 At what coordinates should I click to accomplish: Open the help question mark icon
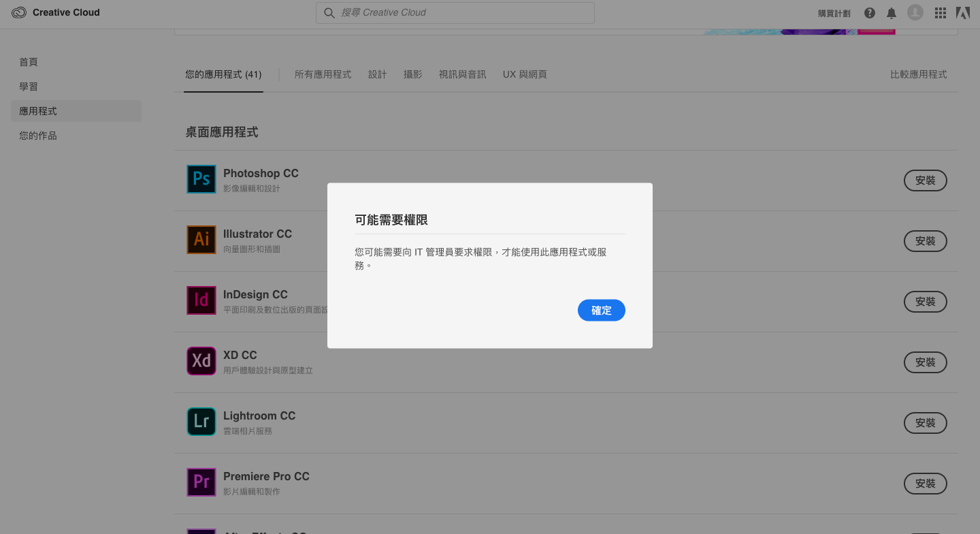870,13
